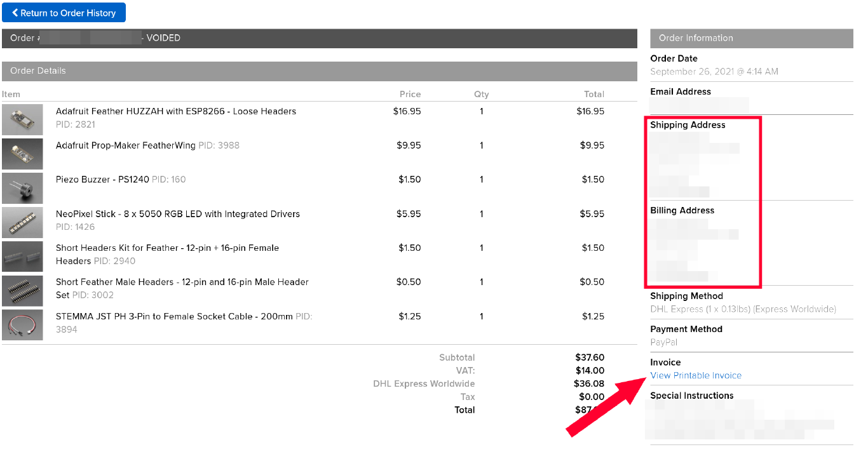This screenshot has height=454, width=868.
Task: Click the Billing Address heading
Action: tap(682, 210)
